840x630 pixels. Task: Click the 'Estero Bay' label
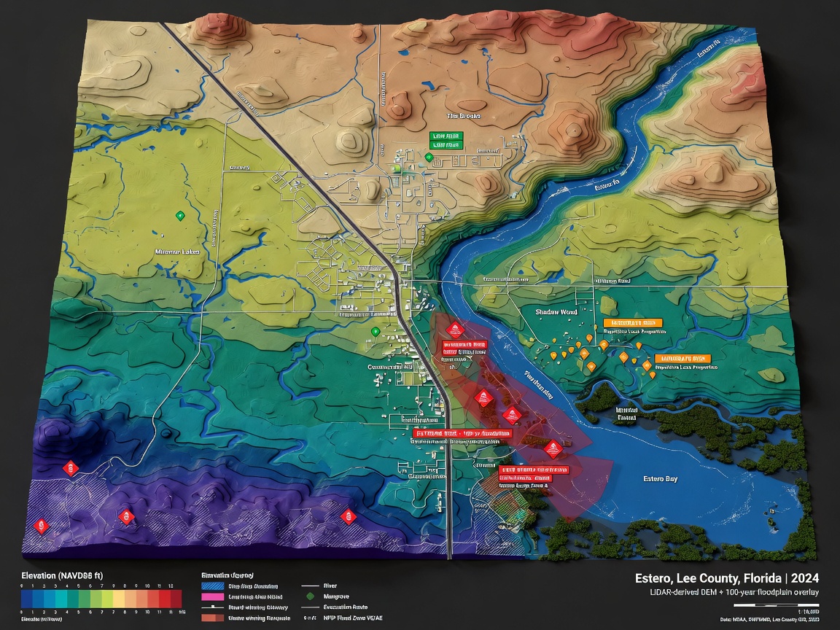660,479
